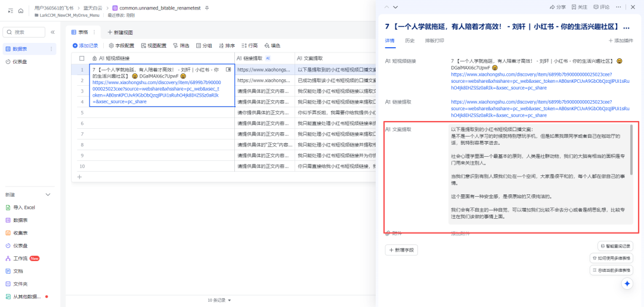Create a new 文件夹 folder
The height and width of the screenshot is (307, 644).
[17, 284]
